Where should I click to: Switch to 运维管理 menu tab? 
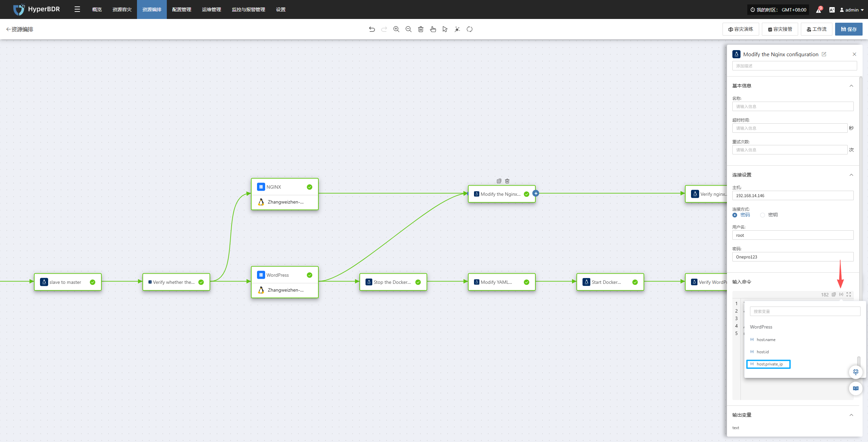click(211, 9)
